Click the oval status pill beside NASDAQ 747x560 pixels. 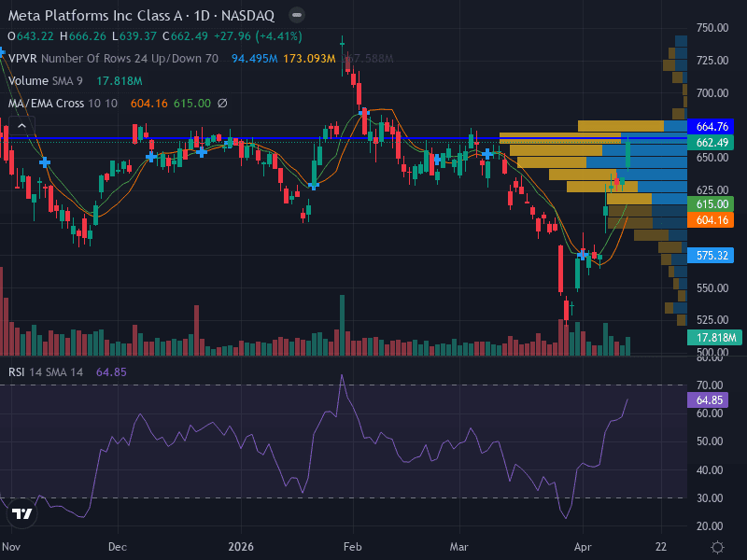[x=297, y=15]
